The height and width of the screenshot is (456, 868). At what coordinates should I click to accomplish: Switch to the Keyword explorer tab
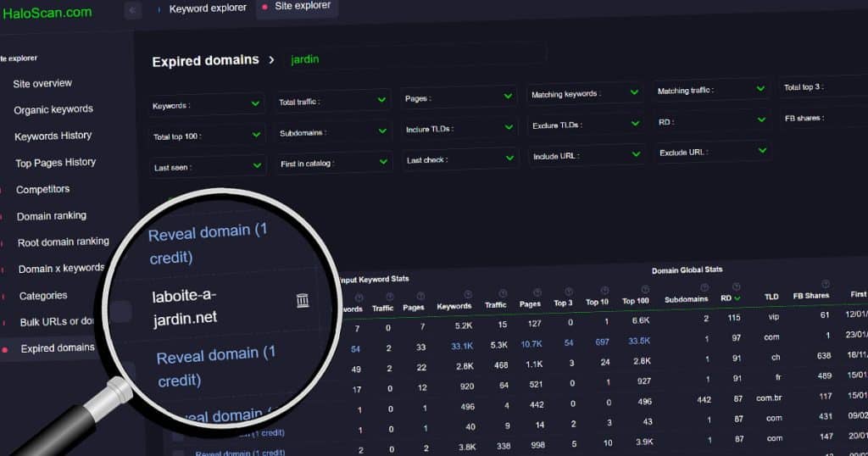(208, 8)
